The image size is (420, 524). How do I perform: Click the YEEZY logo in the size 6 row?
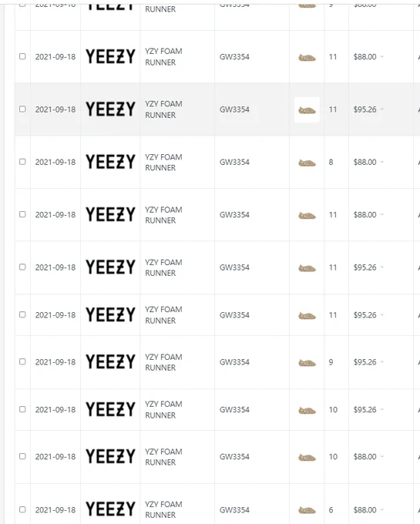[x=111, y=509]
